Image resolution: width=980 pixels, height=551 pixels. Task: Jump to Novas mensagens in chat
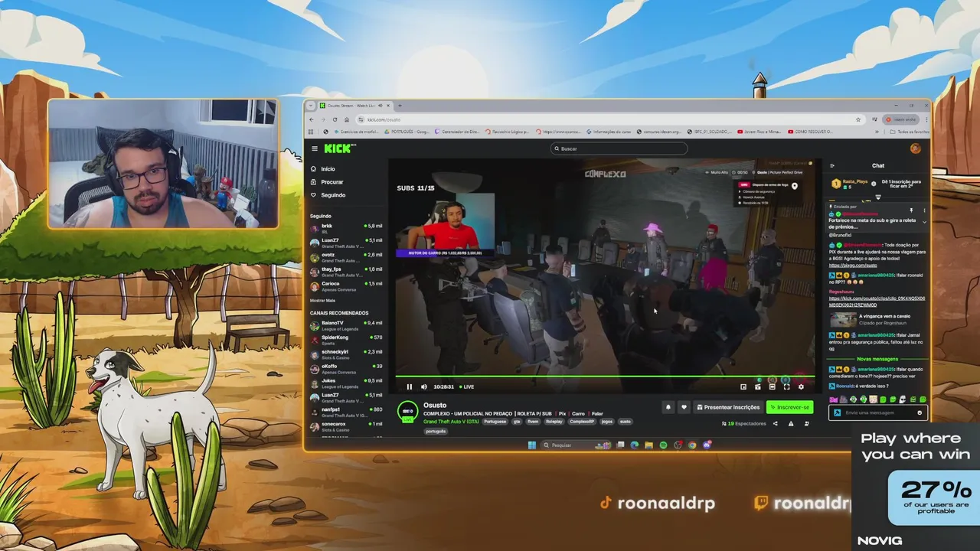[x=879, y=359]
